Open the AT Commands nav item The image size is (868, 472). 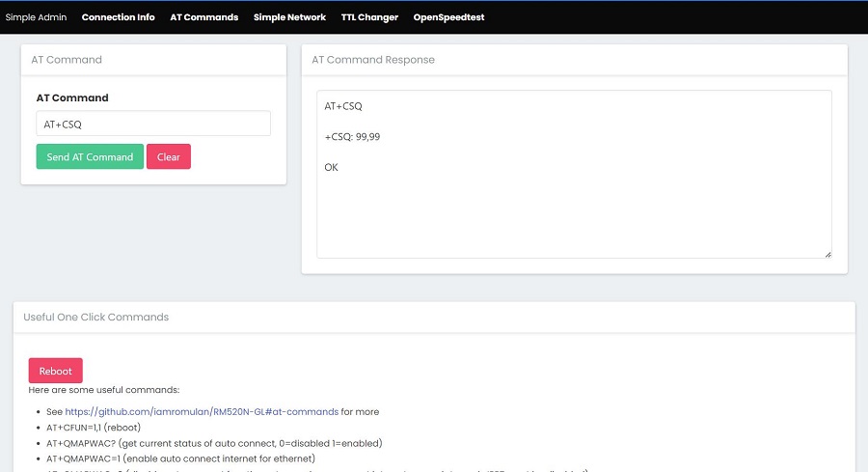point(204,17)
